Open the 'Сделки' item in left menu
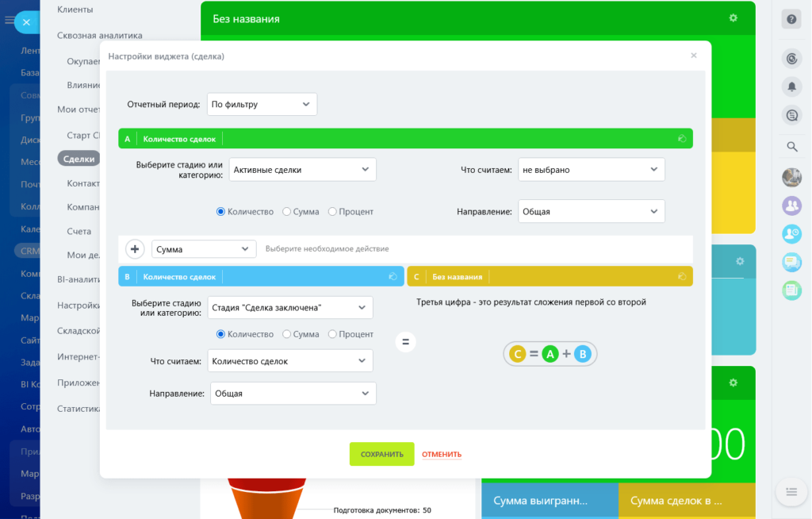Image resolution: width=812 pixels, height=519 pixels. [x=79, y=159]
